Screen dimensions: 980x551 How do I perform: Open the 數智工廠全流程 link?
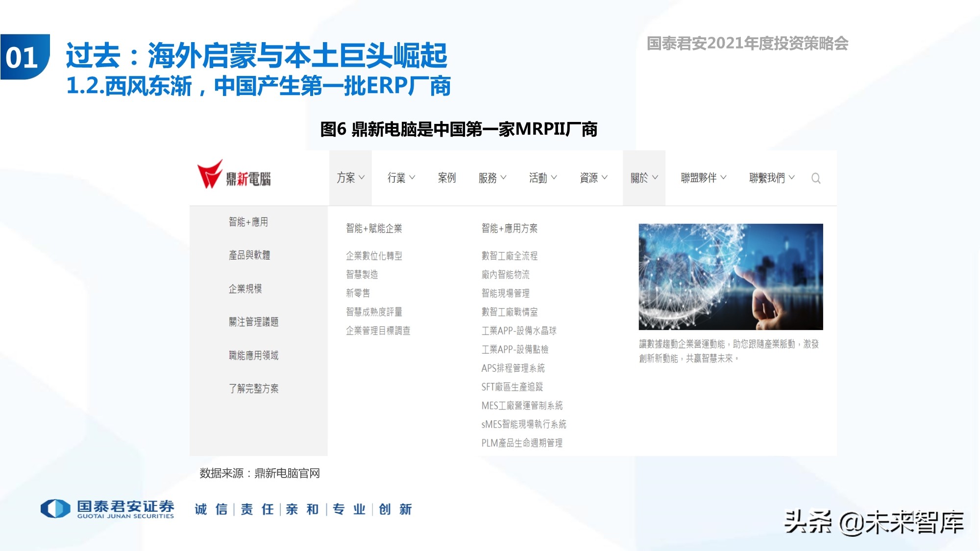[510, 256]
